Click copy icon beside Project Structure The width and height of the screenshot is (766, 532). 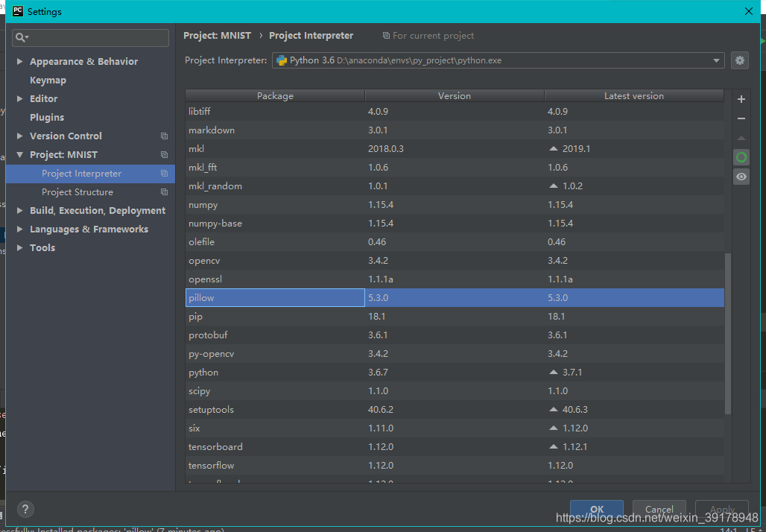tap(164, 192)
